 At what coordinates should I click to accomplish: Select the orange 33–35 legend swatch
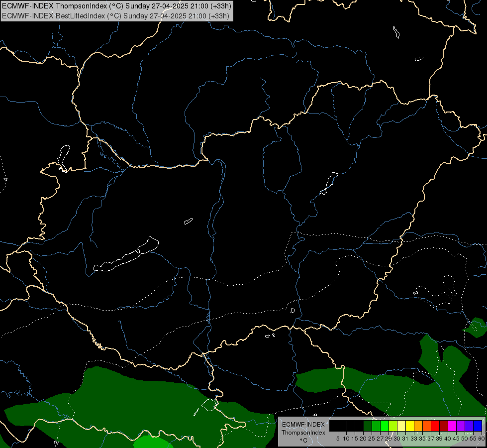418,426
